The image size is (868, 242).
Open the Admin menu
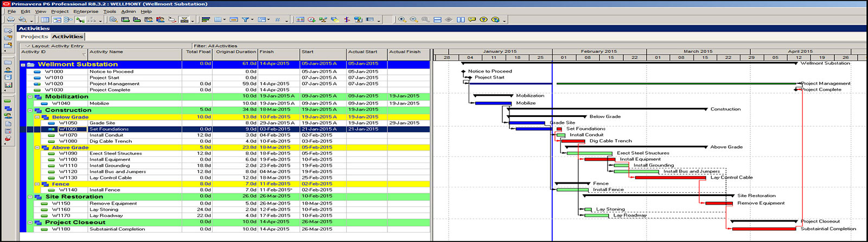click(129, 11)
